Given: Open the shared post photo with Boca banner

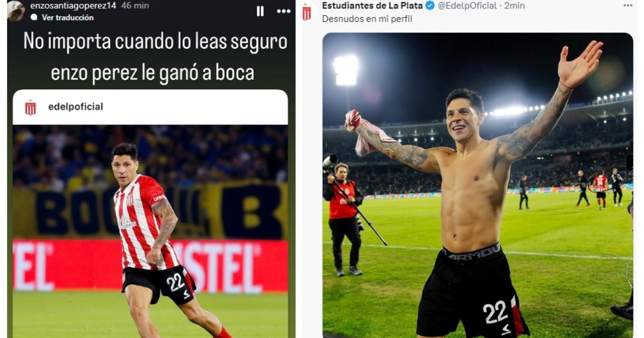Looking at the screenshot, I should tap(150, 231).
